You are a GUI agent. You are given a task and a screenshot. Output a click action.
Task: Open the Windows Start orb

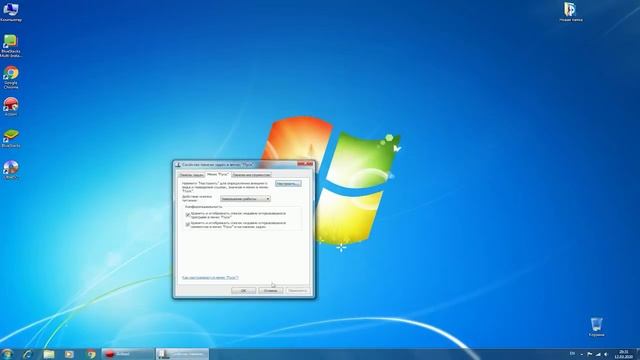[x=7, y=354]
